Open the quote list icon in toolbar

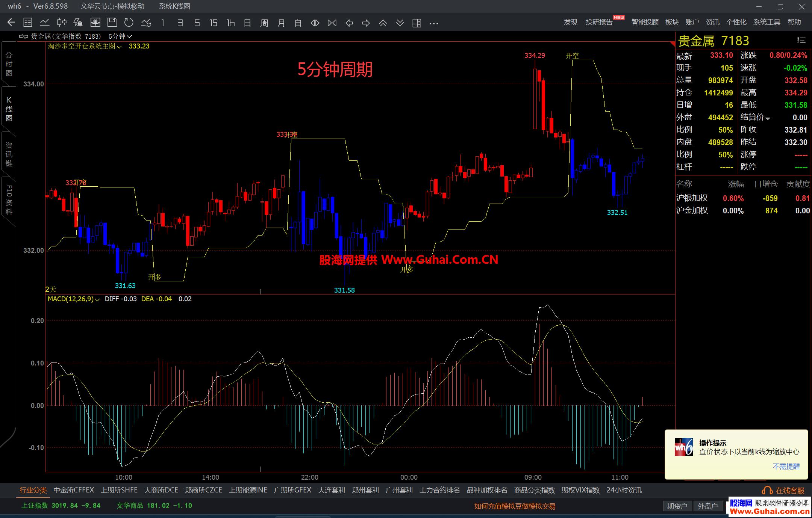click(28, 23)
